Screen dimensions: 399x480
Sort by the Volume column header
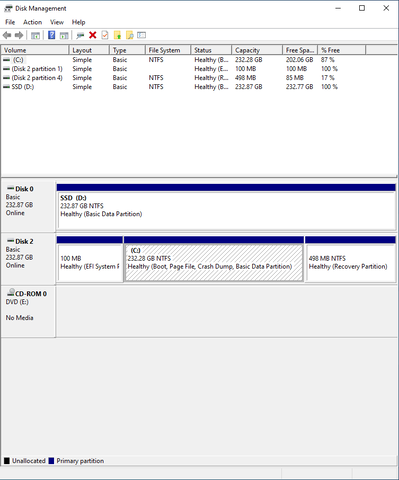(35, 50)
